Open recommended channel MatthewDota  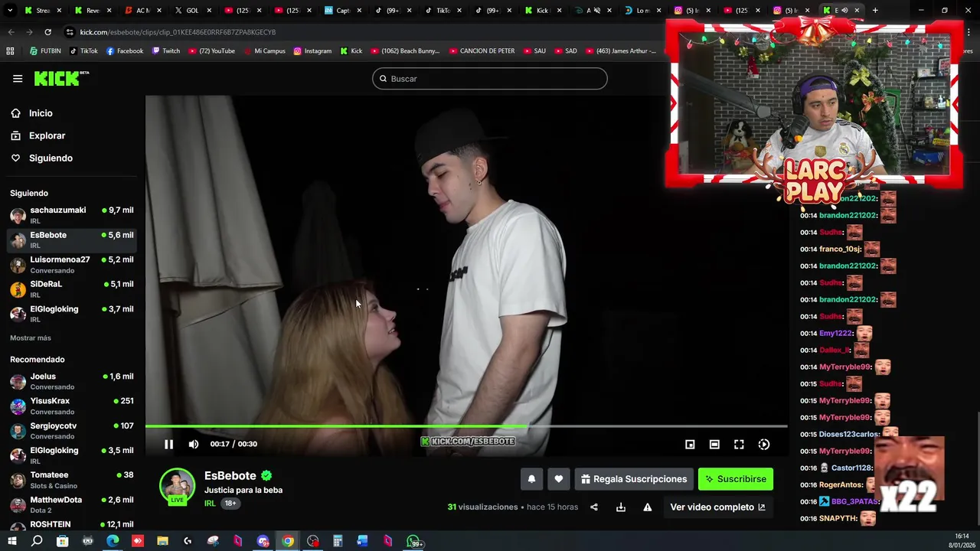(72, 504)
